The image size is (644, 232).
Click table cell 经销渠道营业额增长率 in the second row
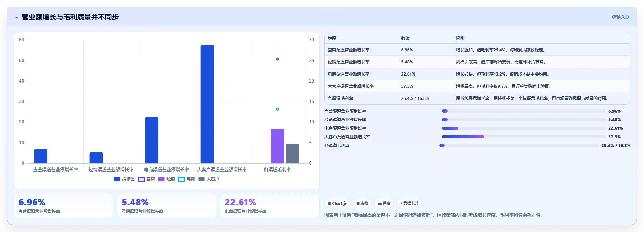pos(349,62)
